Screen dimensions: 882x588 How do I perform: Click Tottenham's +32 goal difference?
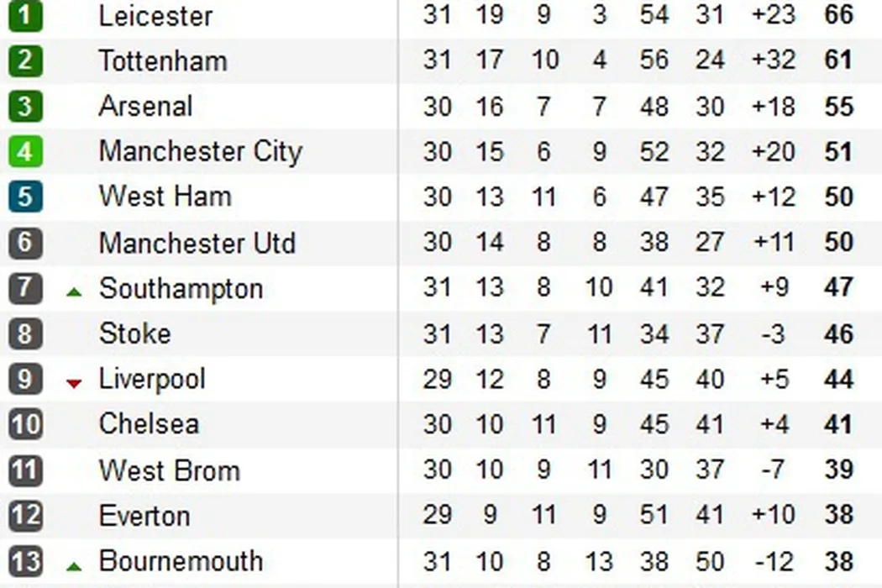point(774,61)
